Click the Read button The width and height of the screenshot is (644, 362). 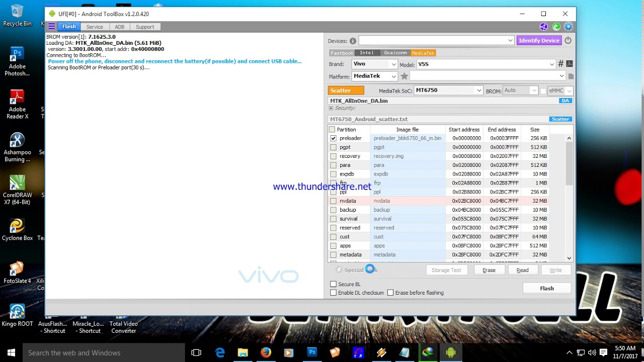[522, 270]
